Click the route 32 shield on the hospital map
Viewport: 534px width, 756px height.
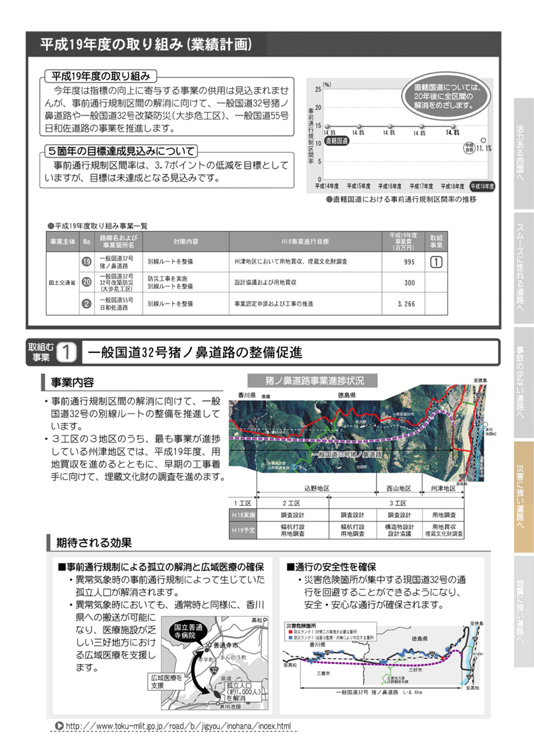tap(214, 670)
